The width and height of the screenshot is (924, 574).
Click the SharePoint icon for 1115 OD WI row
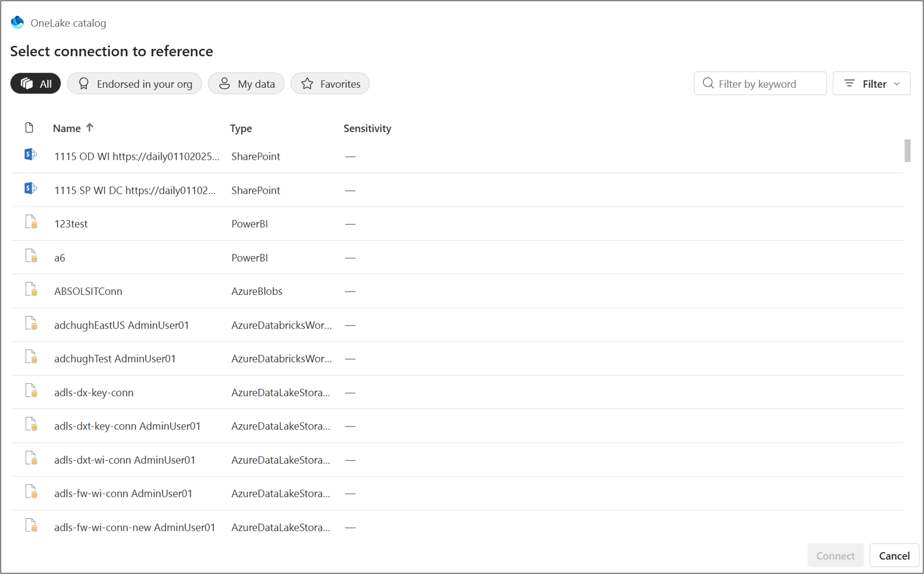pyautogui.click(x=30, y=155)
